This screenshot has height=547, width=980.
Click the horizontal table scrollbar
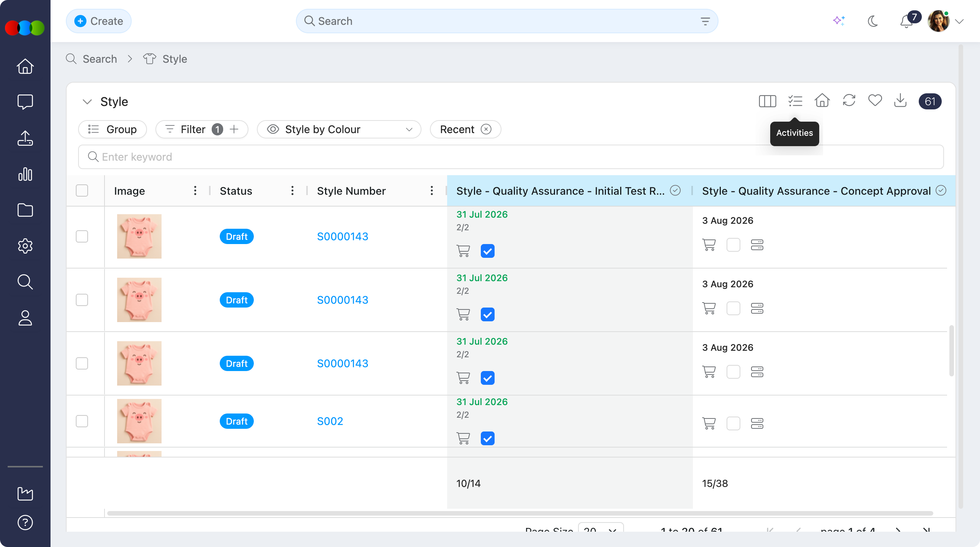pos(520,513)
